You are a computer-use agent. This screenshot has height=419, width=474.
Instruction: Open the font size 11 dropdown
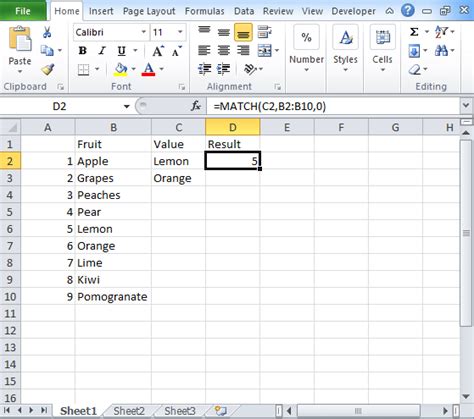180,32
